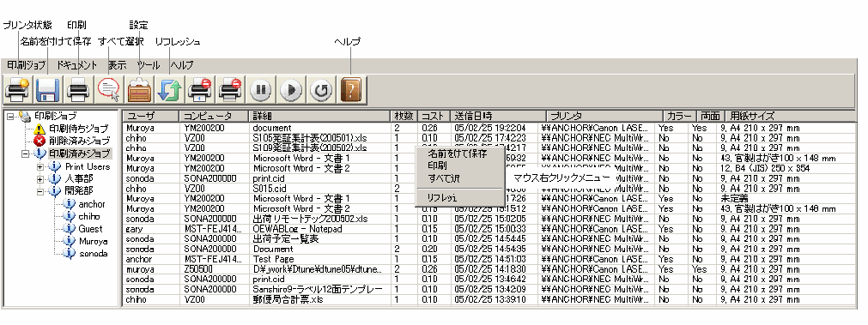Click the green refresh arrows icon
The image size is (868, 325).
pyautogui.click(x=170, y=89)
